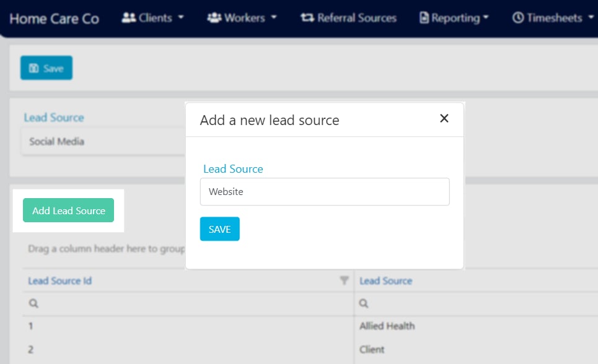Sort by Lead Source column header
Viewport: 598px width, 364px height.
point(385,281)
